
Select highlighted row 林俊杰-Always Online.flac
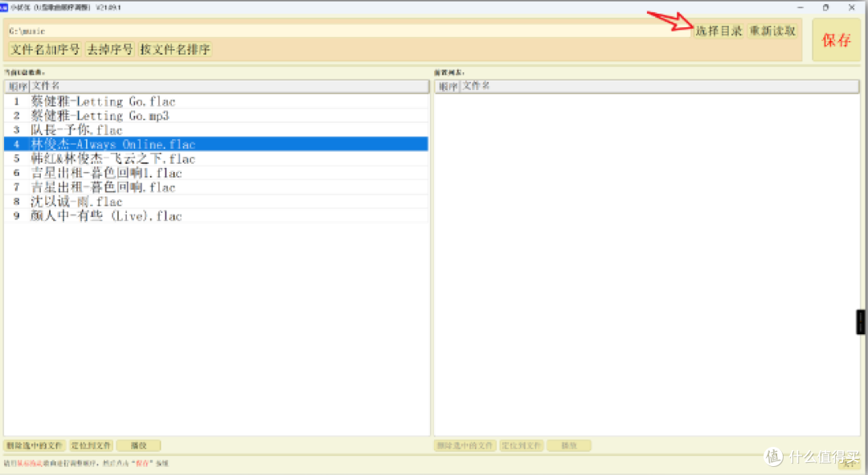216,145
